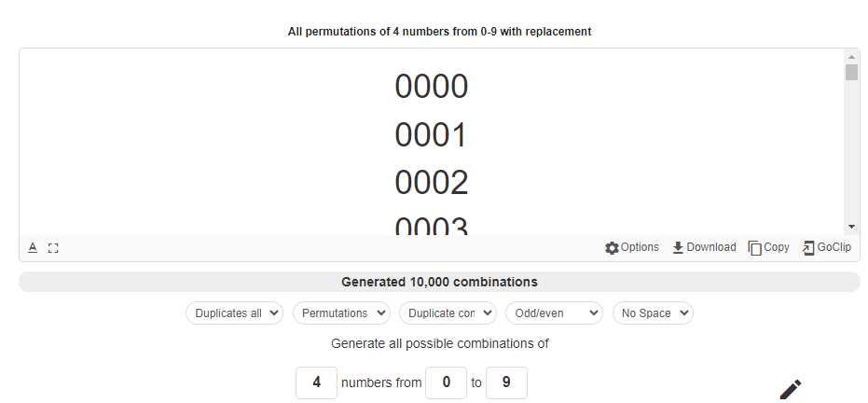Viewport: 868px width, 403px height.
Task: Send results to GoClip
Action: point(826,247)
